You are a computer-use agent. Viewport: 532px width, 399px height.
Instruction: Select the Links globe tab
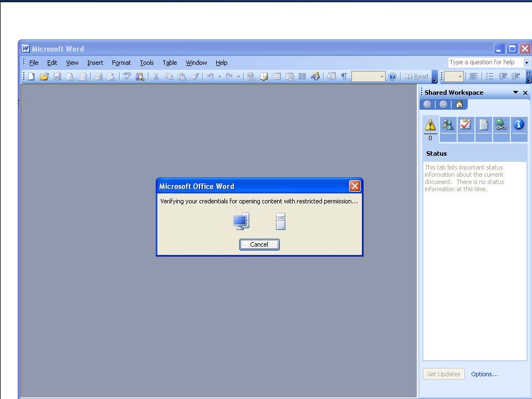click(501, 129)
